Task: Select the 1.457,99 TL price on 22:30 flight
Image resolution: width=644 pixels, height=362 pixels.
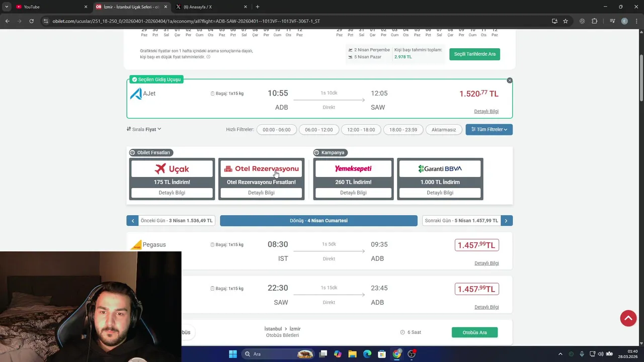Action: point(476,289)
